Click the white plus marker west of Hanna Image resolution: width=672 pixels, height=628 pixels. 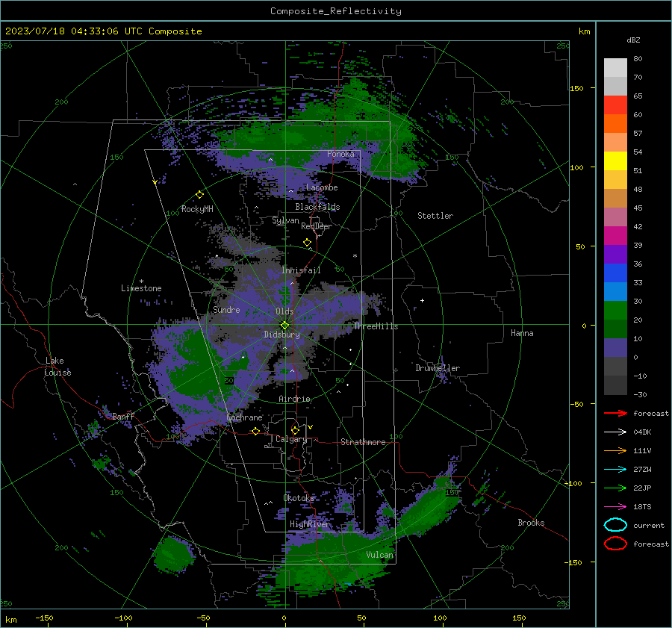tap(422, 300)
